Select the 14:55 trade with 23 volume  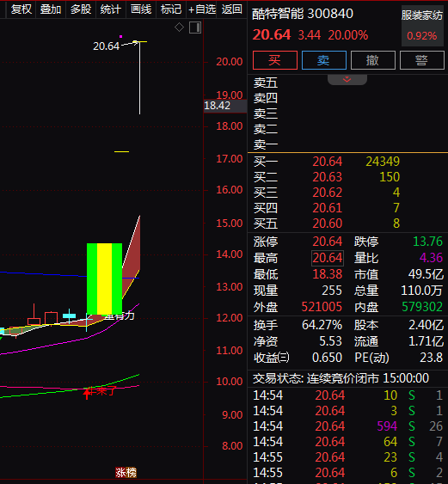point(347,457)
